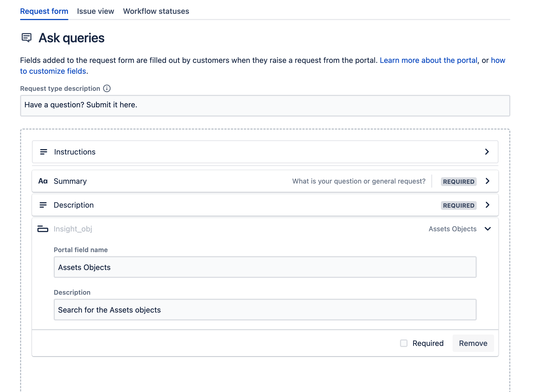The width and height of the screenshot is (538, 392).
Task: Click the Ask queries request type icon
Action: point(27,38)
